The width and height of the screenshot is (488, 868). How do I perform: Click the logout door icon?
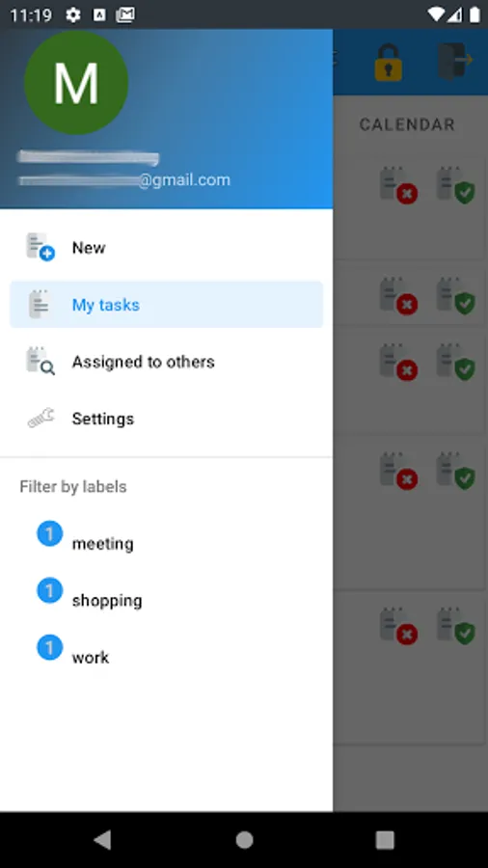(x=455, y=61)
